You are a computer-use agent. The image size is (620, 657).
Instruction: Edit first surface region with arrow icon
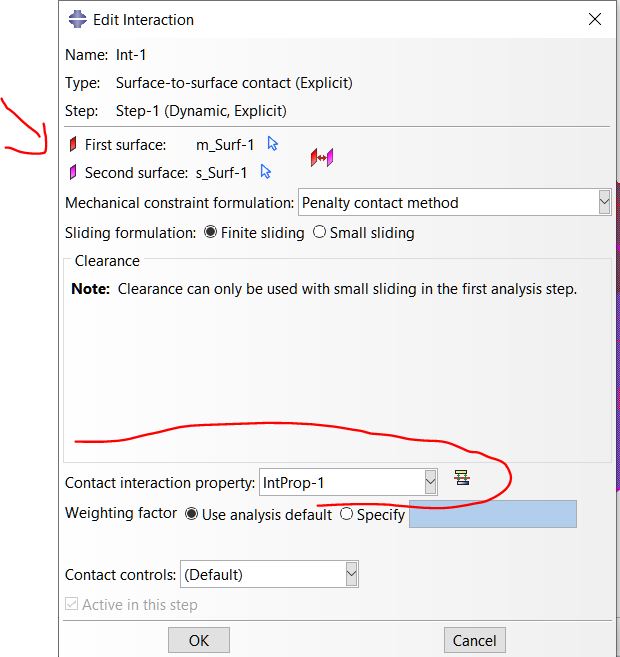[x=273, y=145]
